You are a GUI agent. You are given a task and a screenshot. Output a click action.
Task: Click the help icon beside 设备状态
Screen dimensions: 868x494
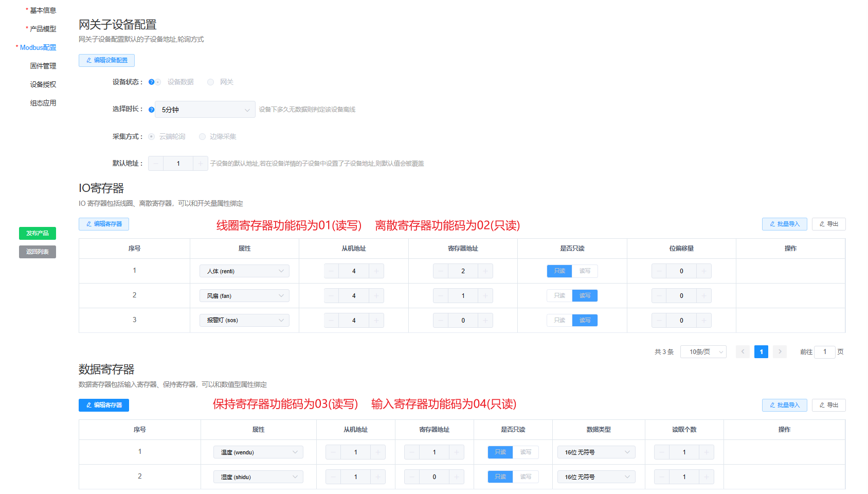pyautogui.click(x=151, y=82)
